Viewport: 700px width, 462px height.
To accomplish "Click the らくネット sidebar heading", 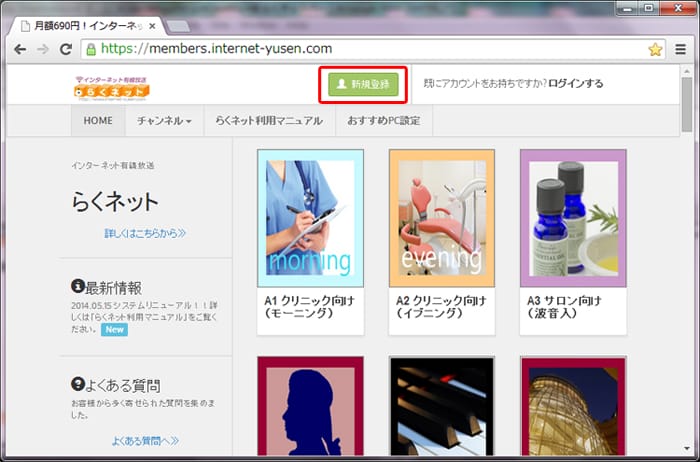I will click(x=115, y=202).
